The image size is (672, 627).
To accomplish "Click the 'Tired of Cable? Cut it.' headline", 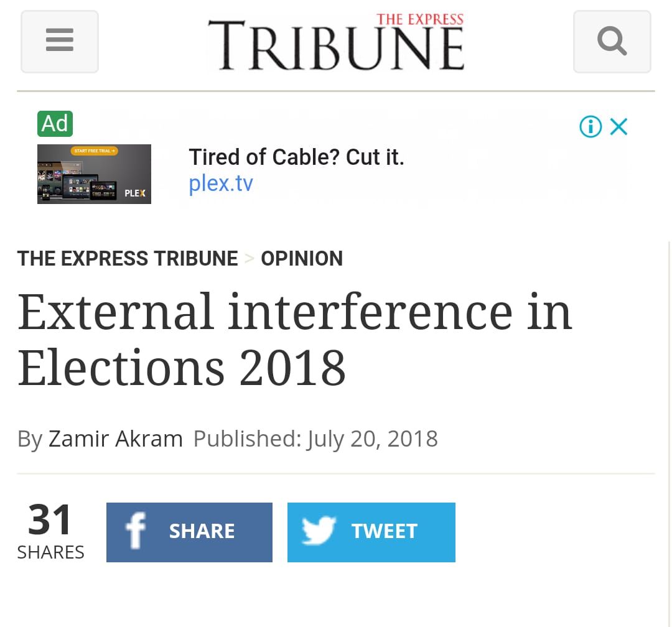I will (296, 157).
